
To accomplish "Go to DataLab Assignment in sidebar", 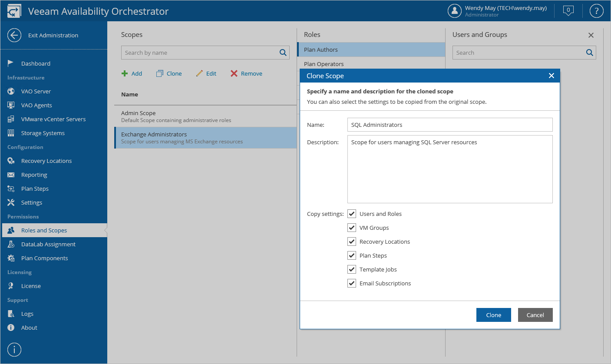I will click(48, 244).
